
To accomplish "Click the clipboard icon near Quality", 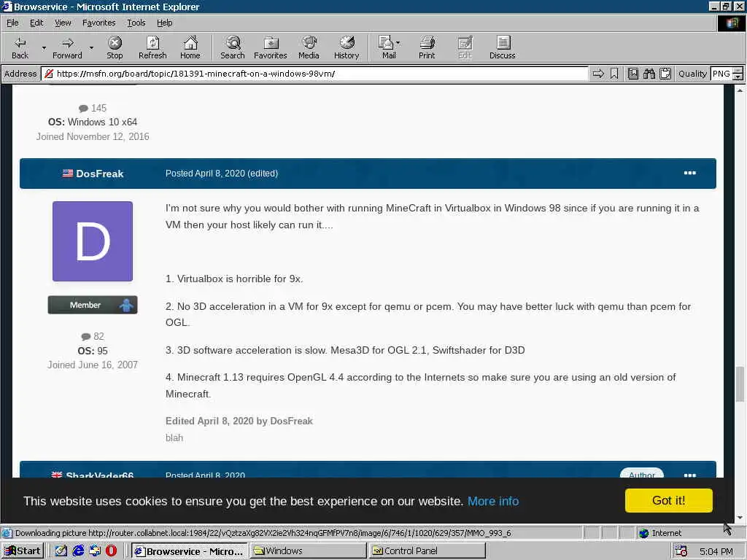I will tap(665, 74).
